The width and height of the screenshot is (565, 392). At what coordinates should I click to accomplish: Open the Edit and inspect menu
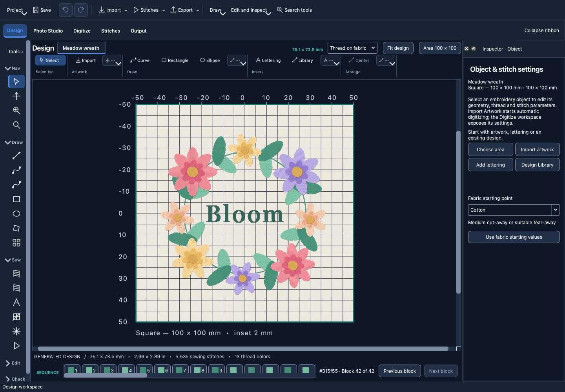[251, 10]
